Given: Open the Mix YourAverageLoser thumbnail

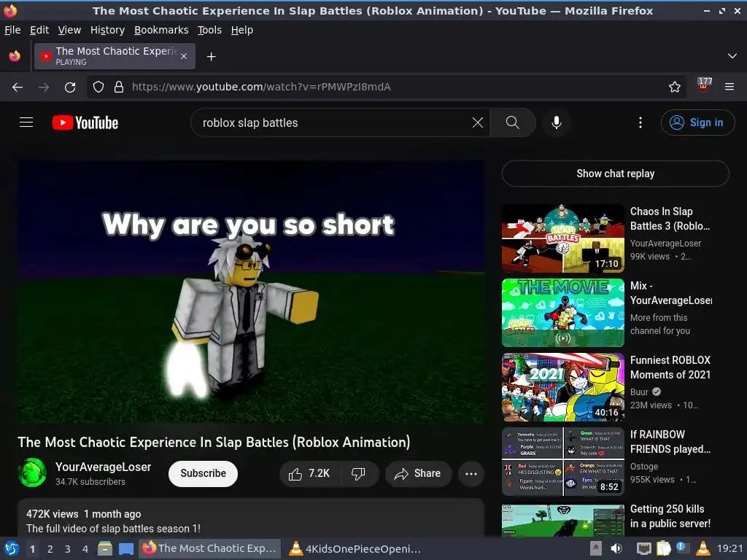Looking at the screenshot, I should click(562, 313).
